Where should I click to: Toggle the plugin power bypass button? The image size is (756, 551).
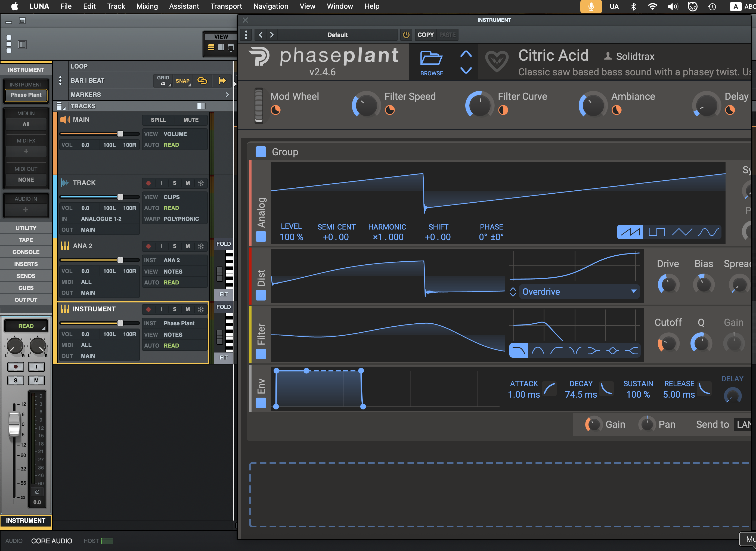tap(406, 35)
